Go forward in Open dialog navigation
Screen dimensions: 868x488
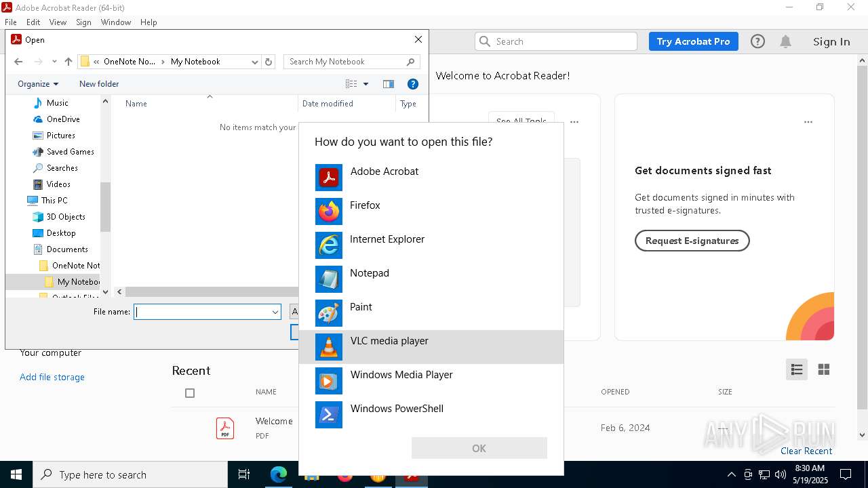[39, 62]
